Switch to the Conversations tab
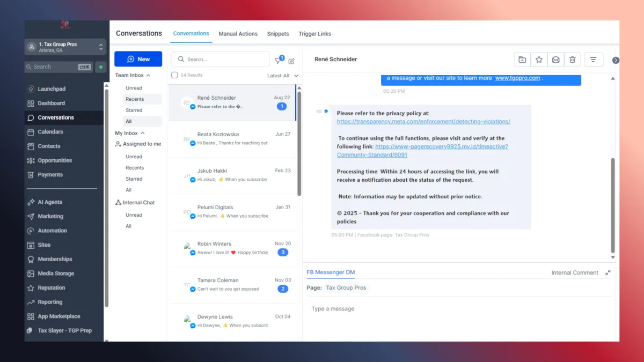644x362 pixels. (191, 33)
